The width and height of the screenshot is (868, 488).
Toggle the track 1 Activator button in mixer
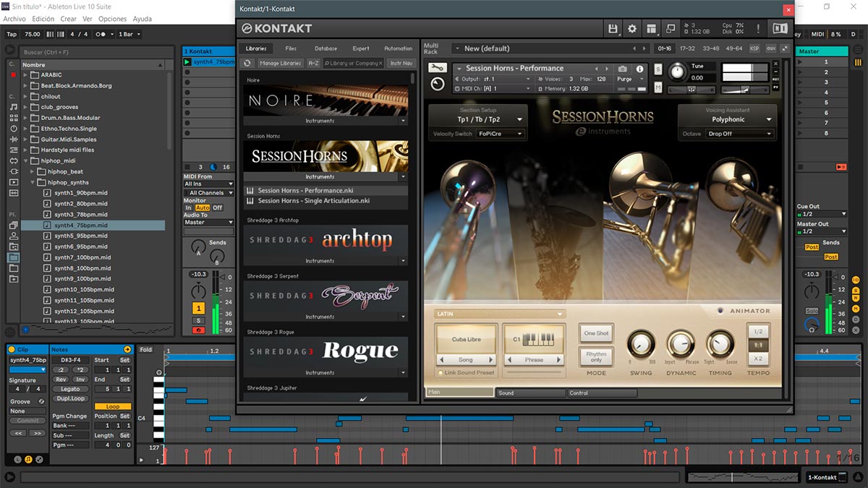pyautogui.click(x=197, y=308)
